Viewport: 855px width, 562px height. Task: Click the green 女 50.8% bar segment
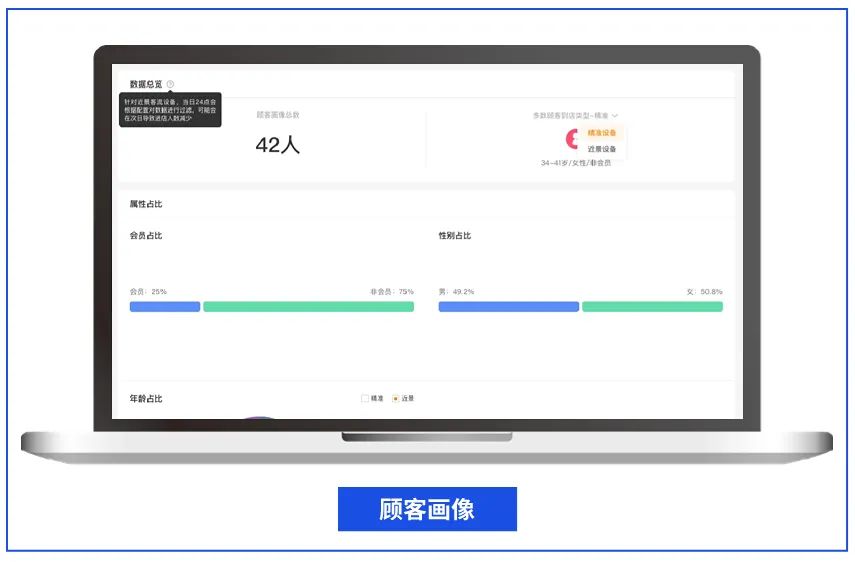pos(652,307)
